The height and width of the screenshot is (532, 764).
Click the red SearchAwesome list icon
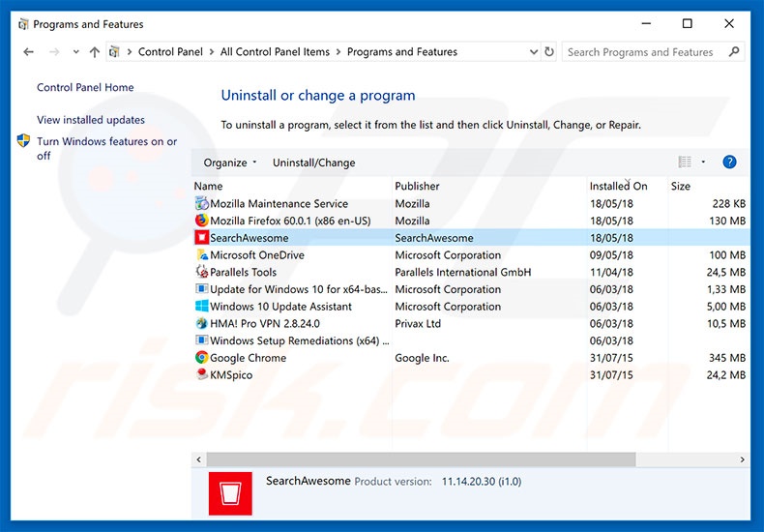[202, 237]
